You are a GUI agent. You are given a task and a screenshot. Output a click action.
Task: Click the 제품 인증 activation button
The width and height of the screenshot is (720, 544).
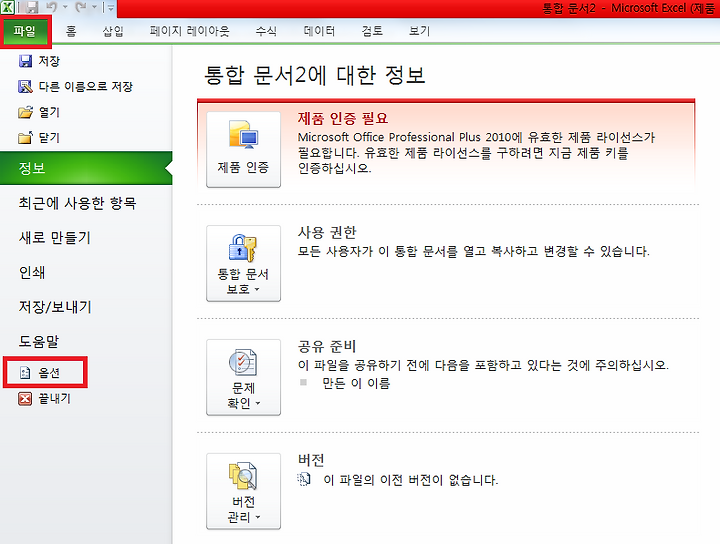(x=243, y=150)
